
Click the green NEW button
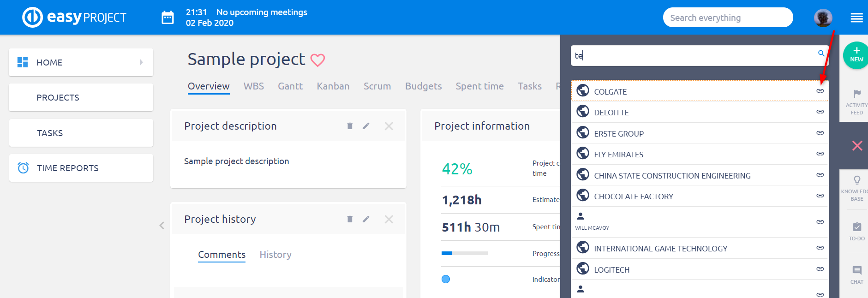pyautogui.click(x=856, y=55)
